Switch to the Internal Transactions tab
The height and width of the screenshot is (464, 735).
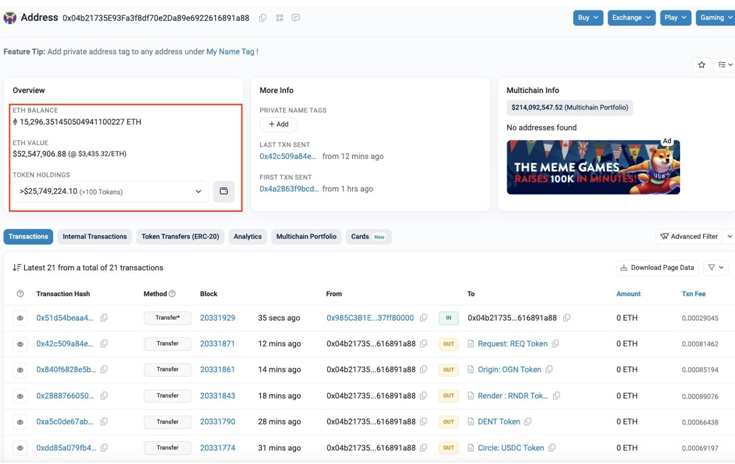click(95, 237)
